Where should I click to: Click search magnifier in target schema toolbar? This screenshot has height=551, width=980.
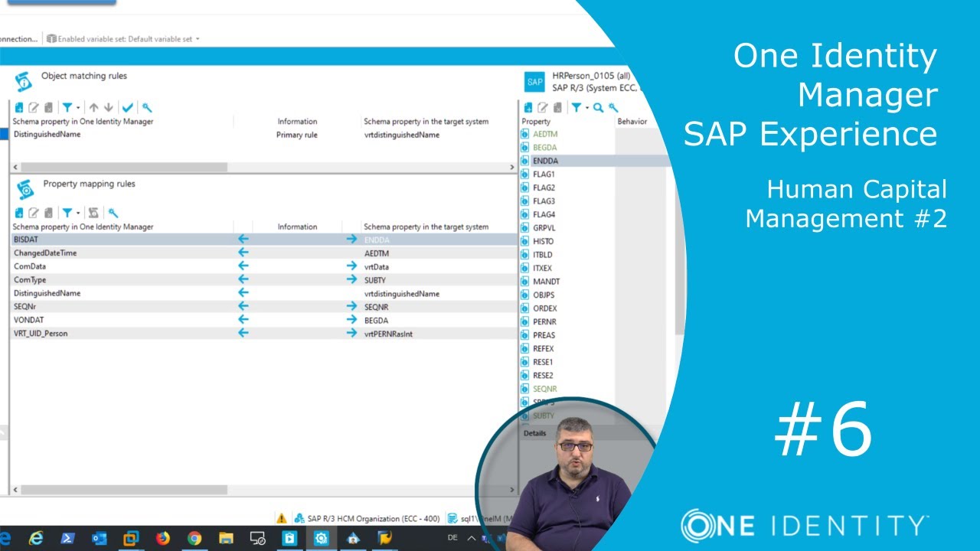tap(599, 108)
